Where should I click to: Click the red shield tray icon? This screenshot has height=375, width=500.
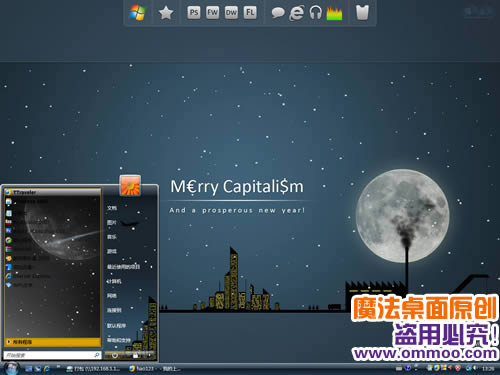pyautogui.click(x=458, y=368)
